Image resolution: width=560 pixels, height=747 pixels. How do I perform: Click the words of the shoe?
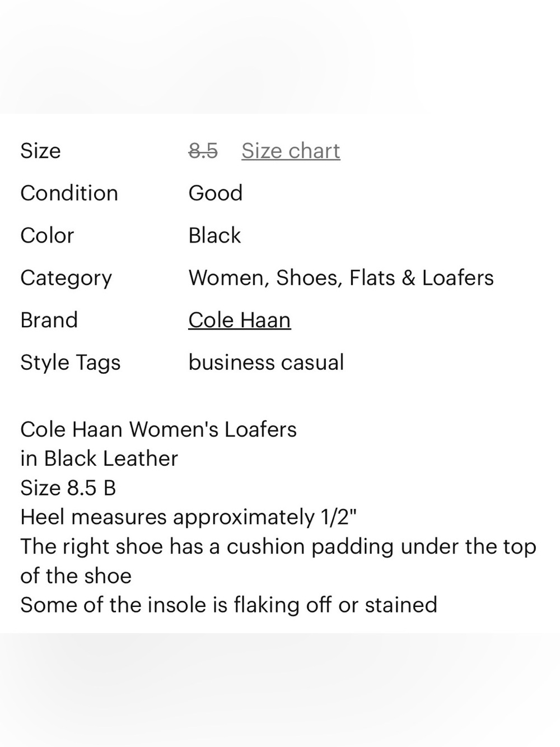tap(76, 576)
